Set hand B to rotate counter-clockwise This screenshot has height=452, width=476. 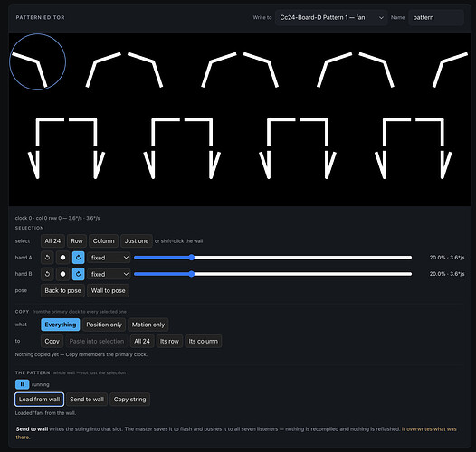coord(47,274)
